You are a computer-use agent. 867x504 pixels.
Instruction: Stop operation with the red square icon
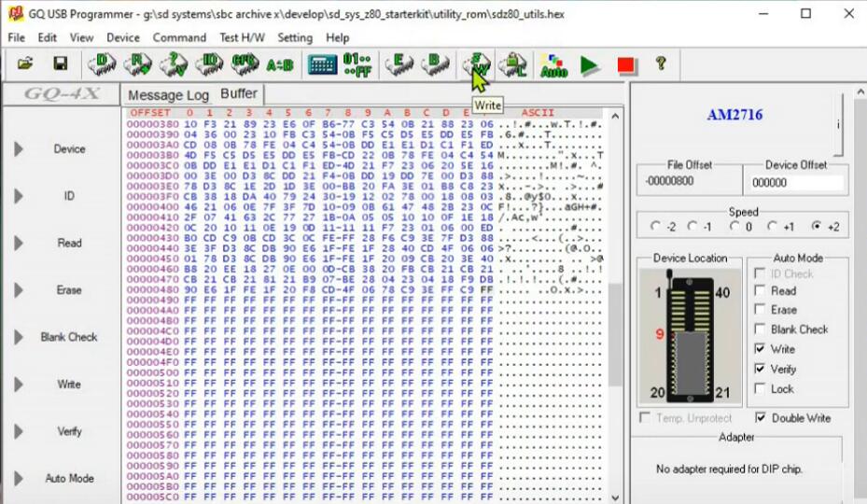[x=625, y=65]
